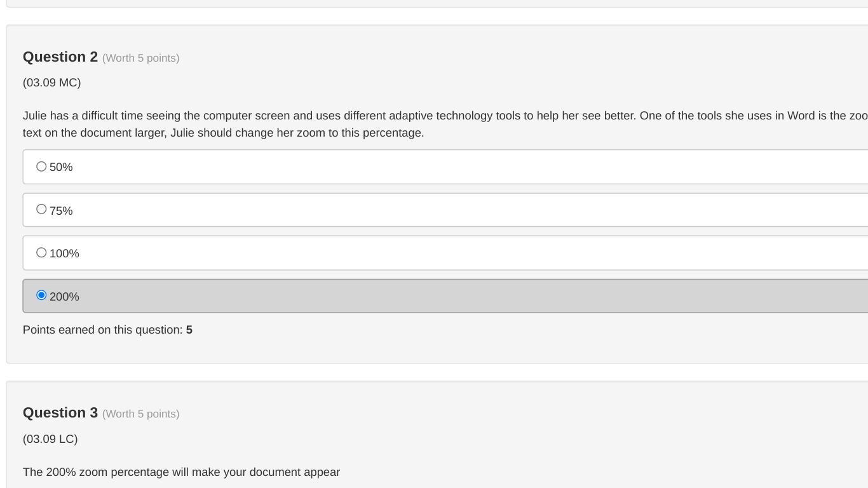
Task: Click the Question 2 heading
Action: click(60, 57)
